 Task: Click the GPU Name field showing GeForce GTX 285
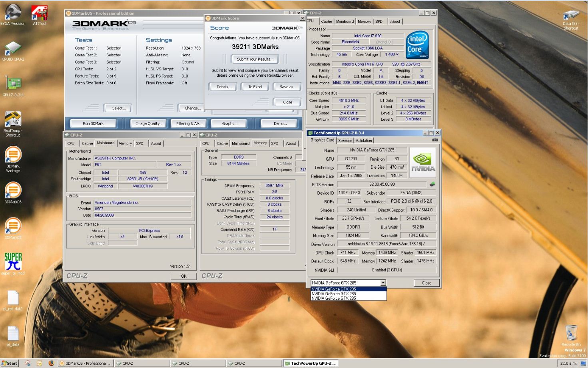(372, 150)
